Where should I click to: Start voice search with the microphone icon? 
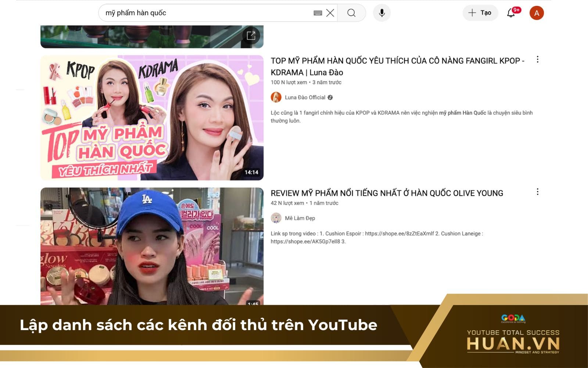tap(382, 13)
